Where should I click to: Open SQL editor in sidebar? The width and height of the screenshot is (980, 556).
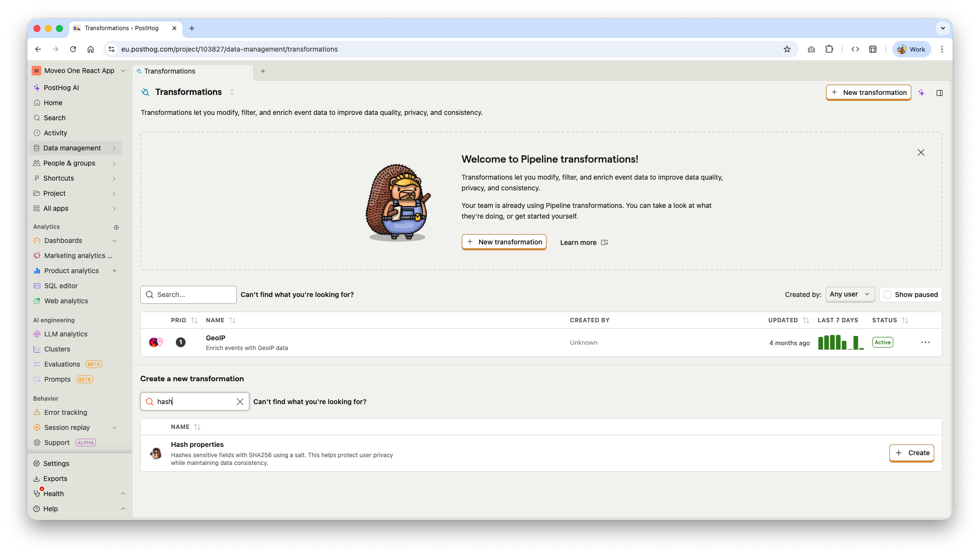pyautogui.click(x=61, y=286)
